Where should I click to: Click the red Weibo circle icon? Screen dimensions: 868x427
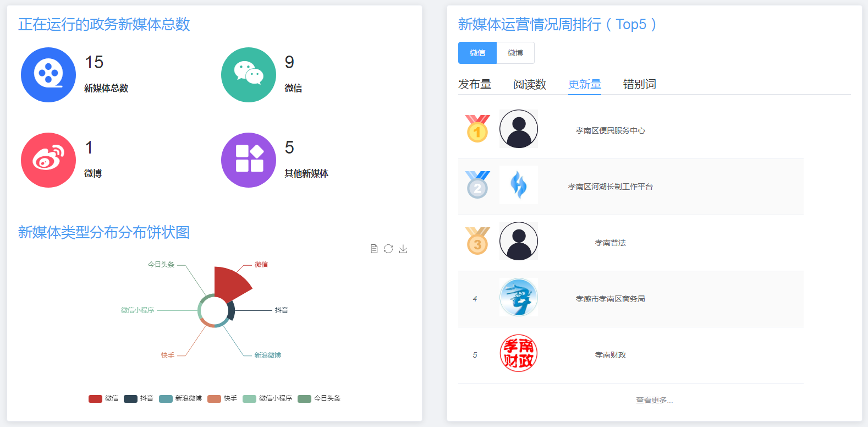(48, 160)
